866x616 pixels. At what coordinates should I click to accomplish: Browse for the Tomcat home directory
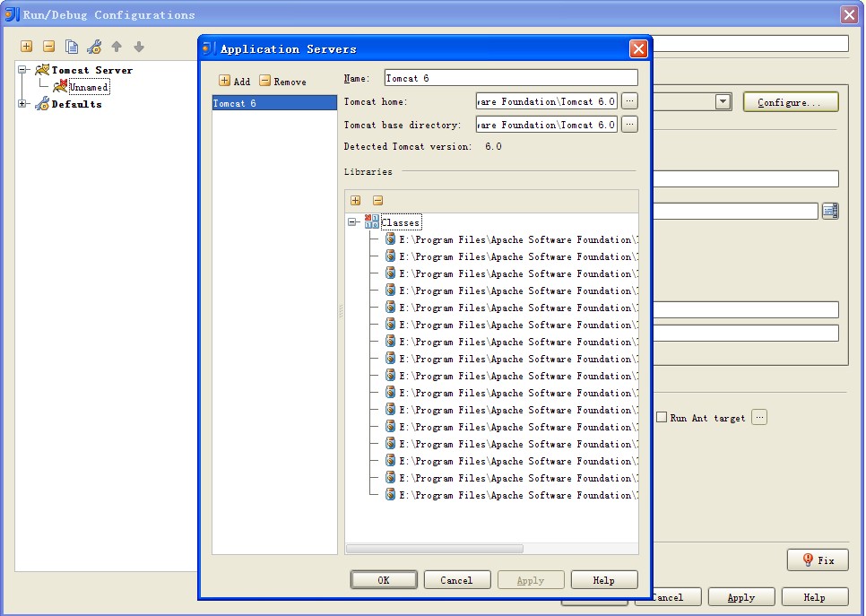pos(629,100)
